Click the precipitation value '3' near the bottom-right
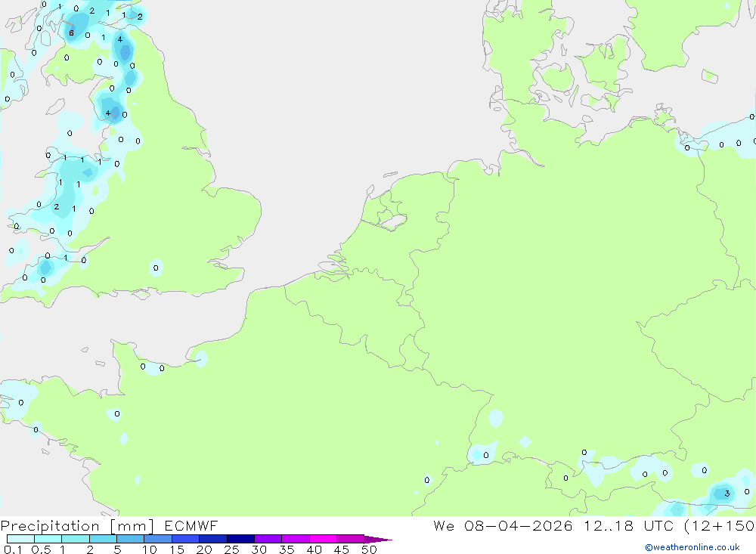Image resolution: width=756 pixels, height=554 pixels. tap(727, 494)
